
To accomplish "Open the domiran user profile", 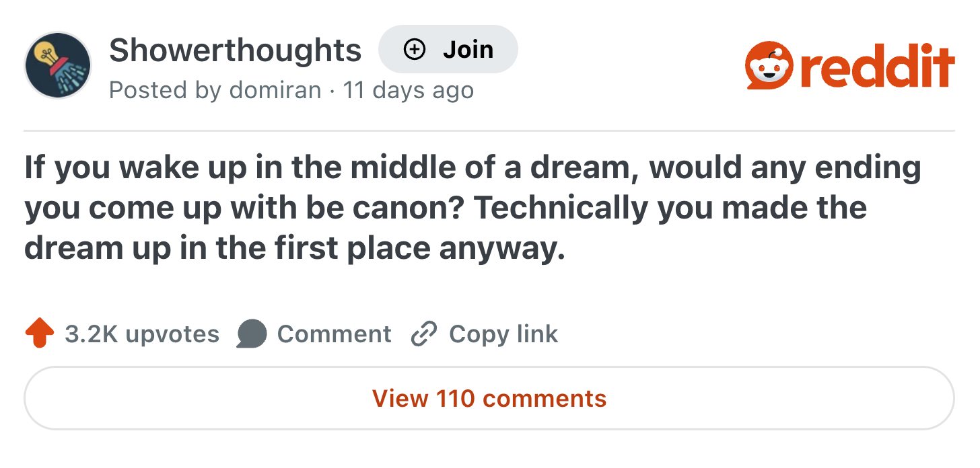I will [275, 90].
